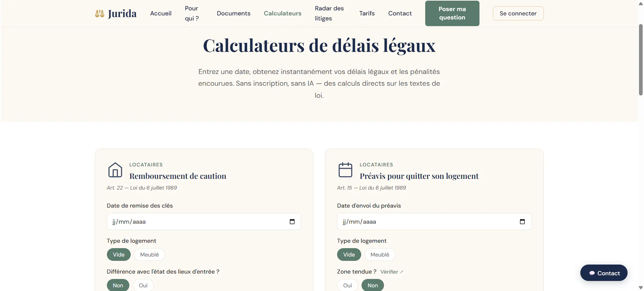Viewport: 644px width, 291px height.
Task: Select Meublé on the préavis card
Action: tap(380, 254)
